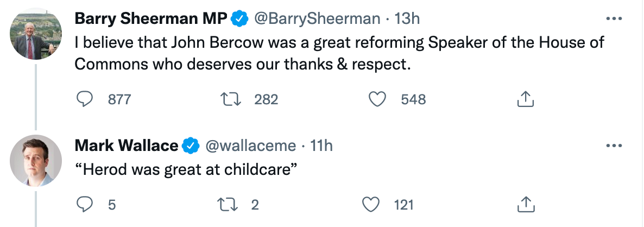This screenshot has height=227, width=644.
Task: Click Barry Sheerman's verified badge
Action: pyautogui.click(x=239, y=19)
